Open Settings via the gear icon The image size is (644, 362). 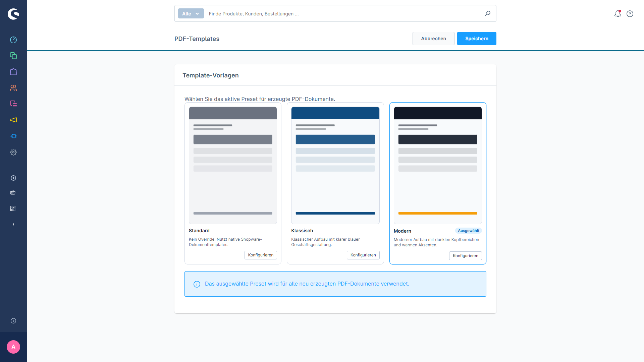pyautogui.click(x=13, y=152)
